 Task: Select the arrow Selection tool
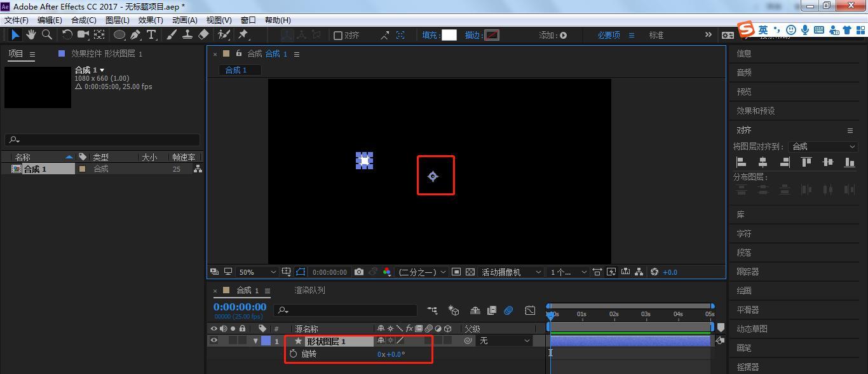[15, 35]
